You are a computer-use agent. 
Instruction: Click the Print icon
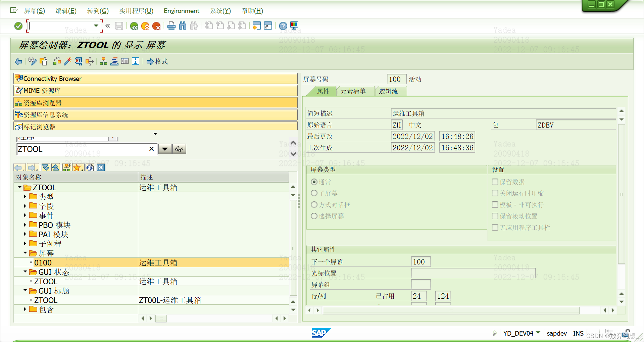[171, 26]
